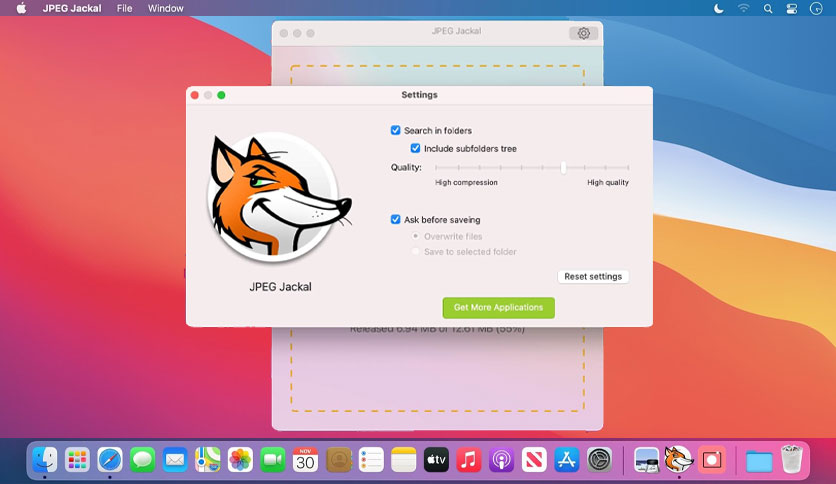Open FaceTime in the dock

273,459
